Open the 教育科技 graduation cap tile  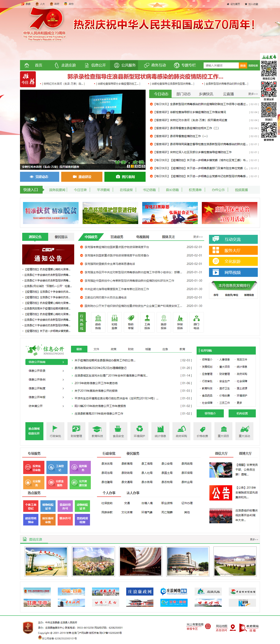click(x=97, y=431)
